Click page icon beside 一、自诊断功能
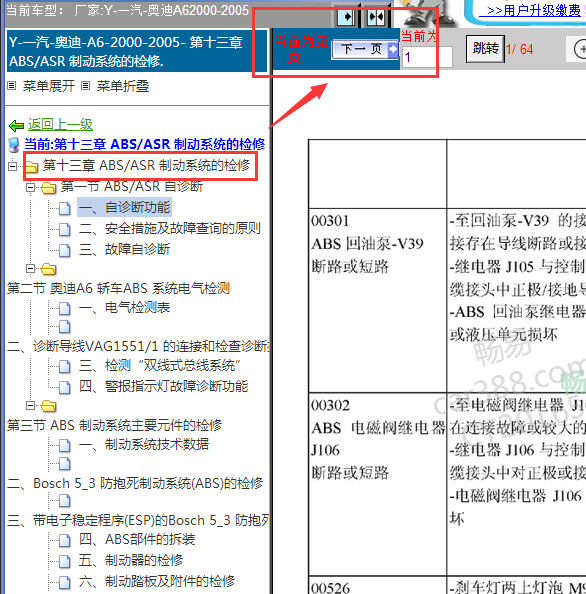Viewport: 586px width, 594px height. tap(64, 208)
